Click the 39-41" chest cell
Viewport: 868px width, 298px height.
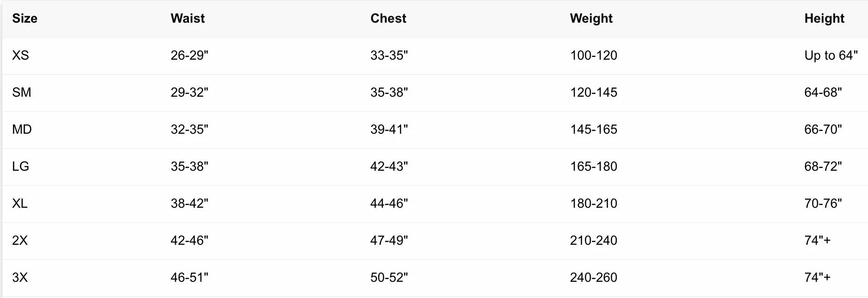pos(389,130)
